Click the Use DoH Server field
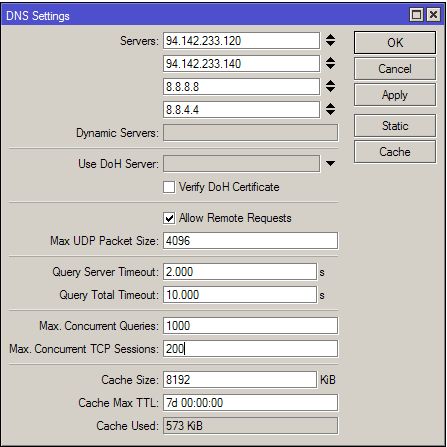The height and width of the screenshot is (447, 447). point(241,164)
